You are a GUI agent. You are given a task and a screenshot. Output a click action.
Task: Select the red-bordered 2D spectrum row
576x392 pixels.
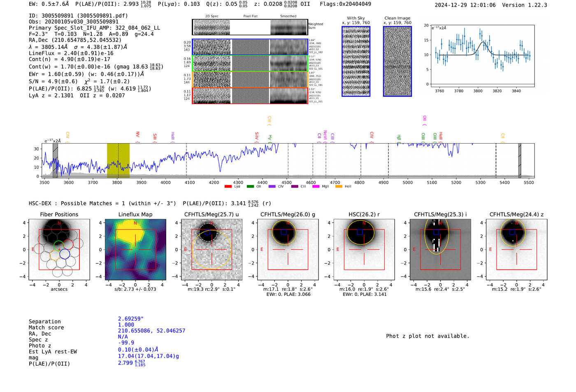(250, 95)
